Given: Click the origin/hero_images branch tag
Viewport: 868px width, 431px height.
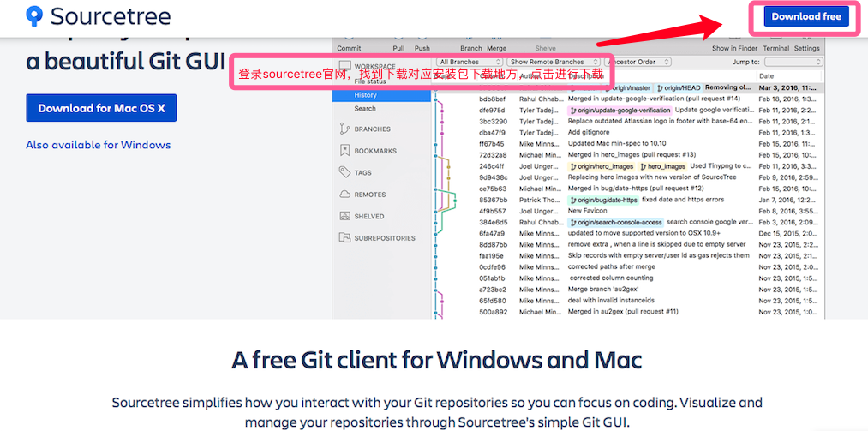Looking at the screenshot, I should (x=602, y=166).
